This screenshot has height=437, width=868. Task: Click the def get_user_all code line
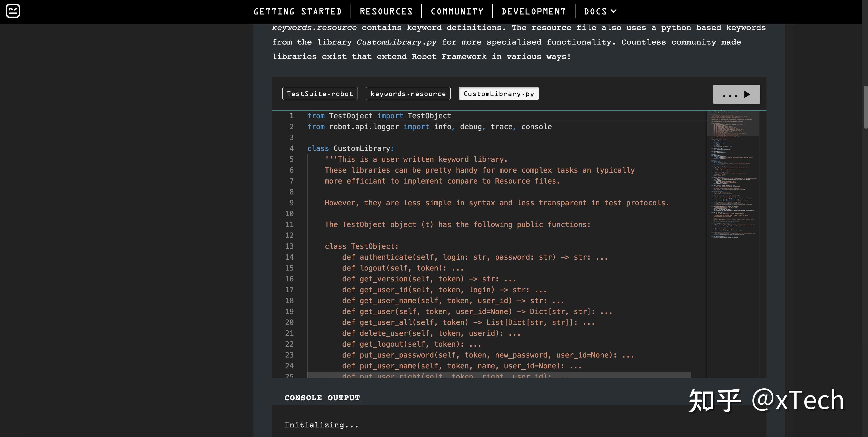pyautogui.click(x=468, y=323)
